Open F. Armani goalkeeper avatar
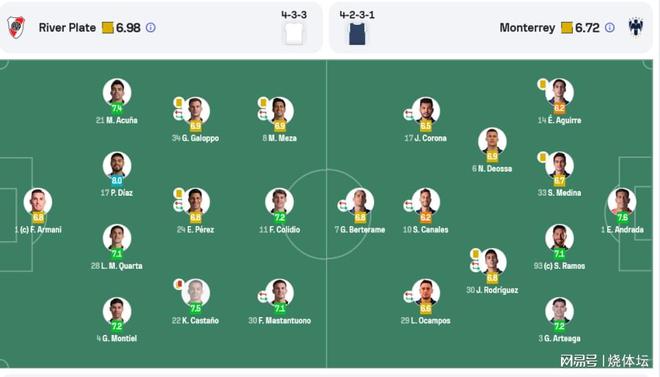The image size is (660, 377). click(38, 202)
